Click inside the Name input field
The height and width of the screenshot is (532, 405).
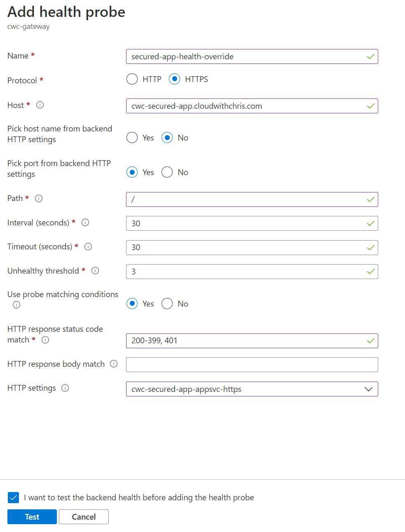pyautogui.click(x=247, y=56)
